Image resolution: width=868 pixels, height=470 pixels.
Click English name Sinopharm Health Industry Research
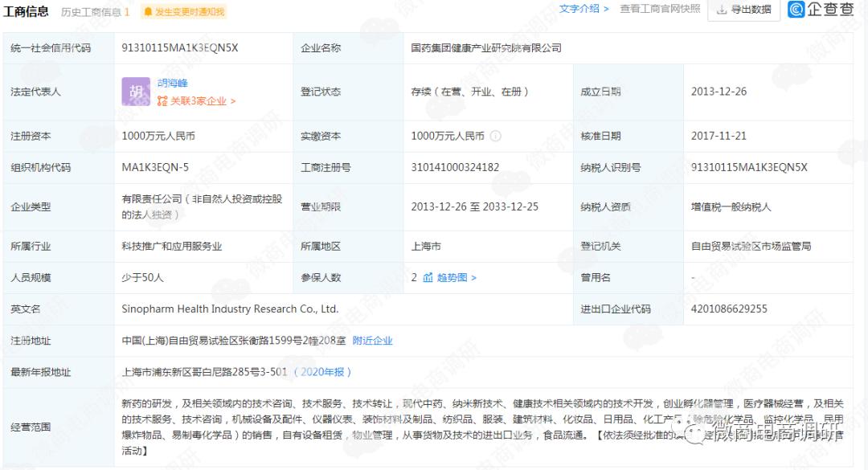pyautogui.click(x=230, y=309)
